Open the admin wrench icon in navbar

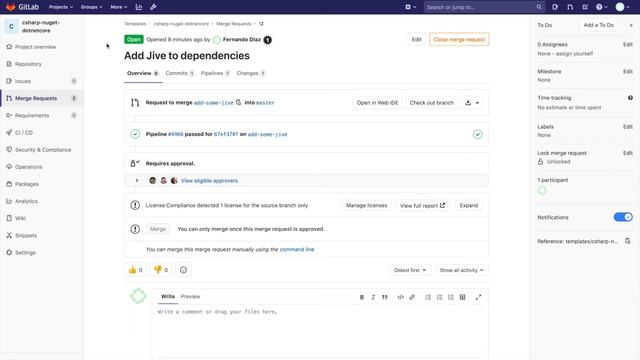[153, 7]
